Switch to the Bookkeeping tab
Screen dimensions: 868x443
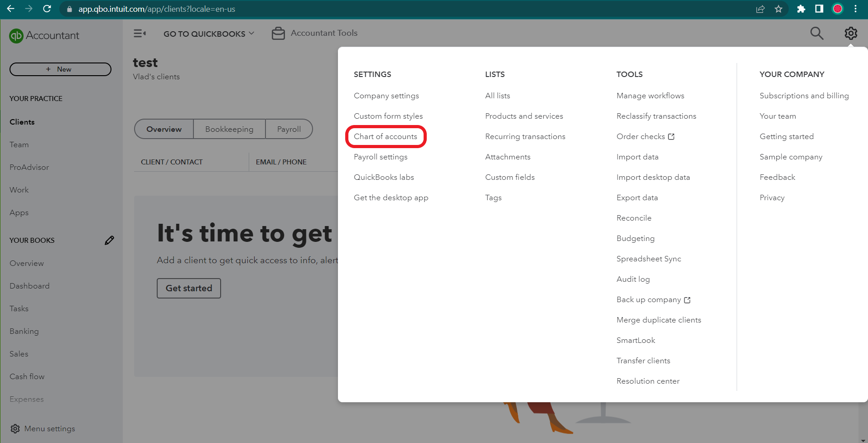click(x=229, y=129)
